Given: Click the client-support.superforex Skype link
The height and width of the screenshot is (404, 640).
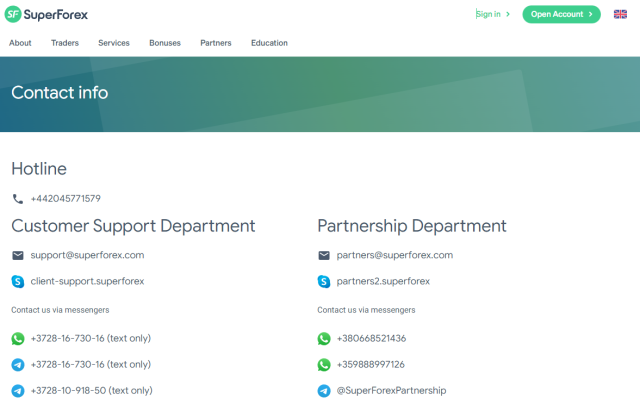Looking at the screenshot, I should [87, 282].
